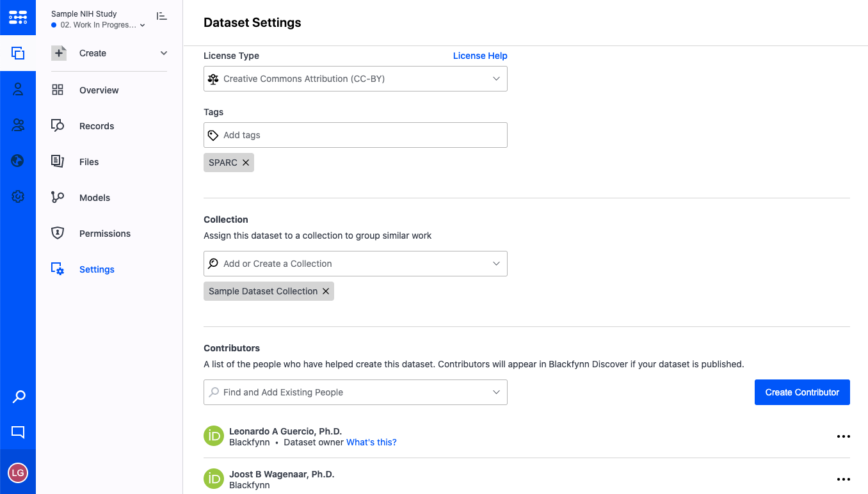868x494 pixels.
Task: Go to the Records section
Action: click(x=97, y=126)
